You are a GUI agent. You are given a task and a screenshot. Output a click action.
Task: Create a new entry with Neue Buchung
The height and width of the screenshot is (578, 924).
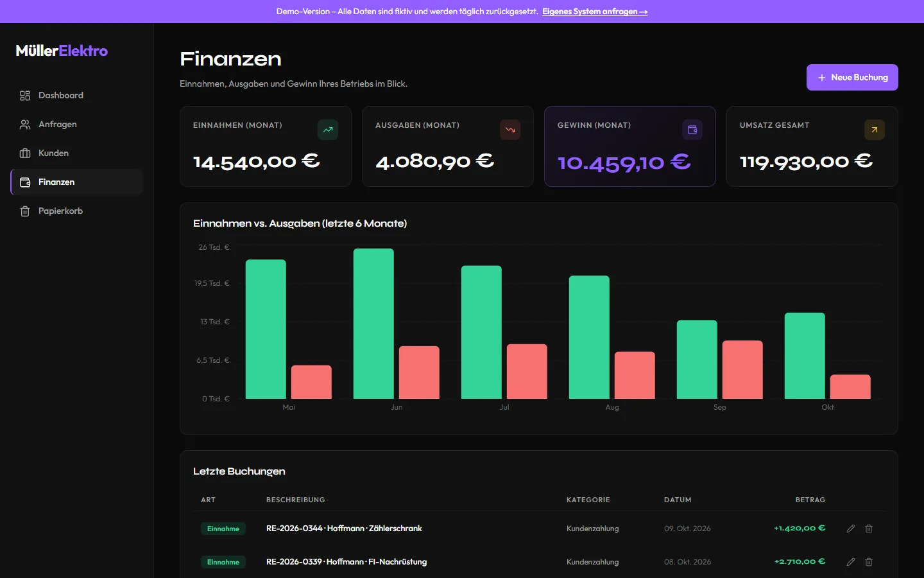coord(852,77)
